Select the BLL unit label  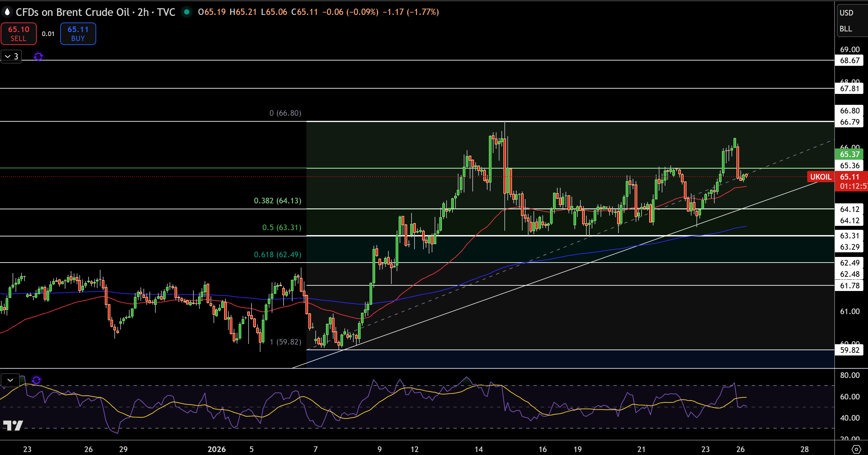click(846, 29)
